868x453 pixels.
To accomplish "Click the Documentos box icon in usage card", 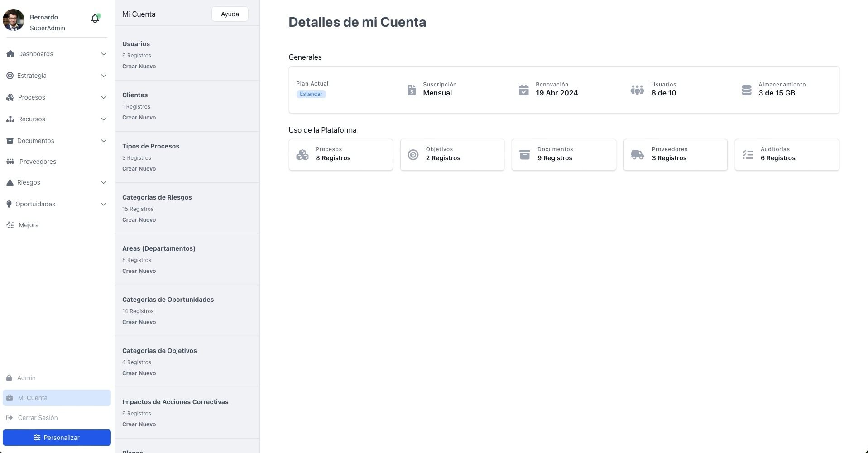I will tap(524, 155).
